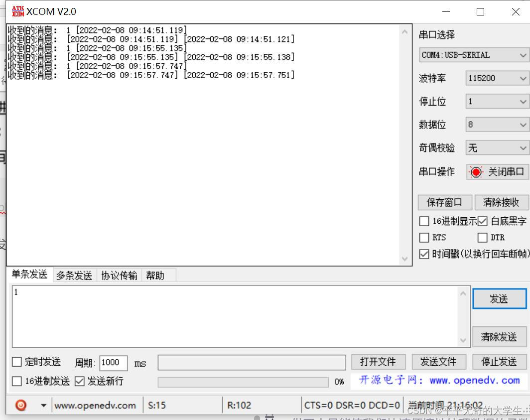Click 清除接收 to clear received data
530x420 pixels.
[x=501, y=202]
